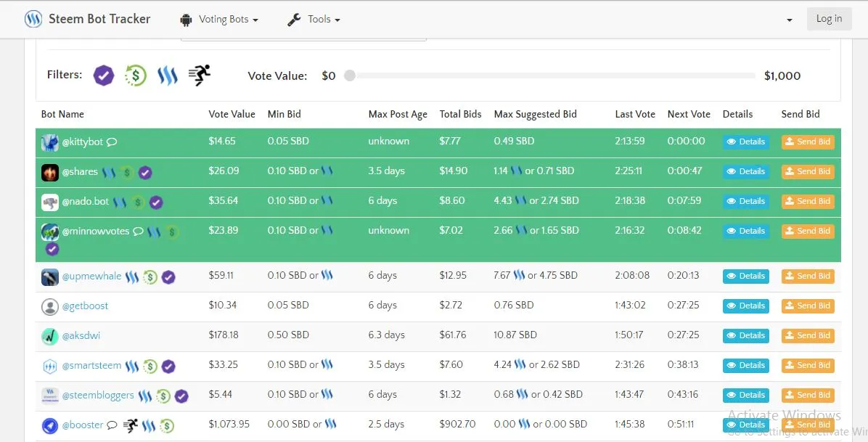Click the Log in button
868x442 pixels.
click(829, 19)
